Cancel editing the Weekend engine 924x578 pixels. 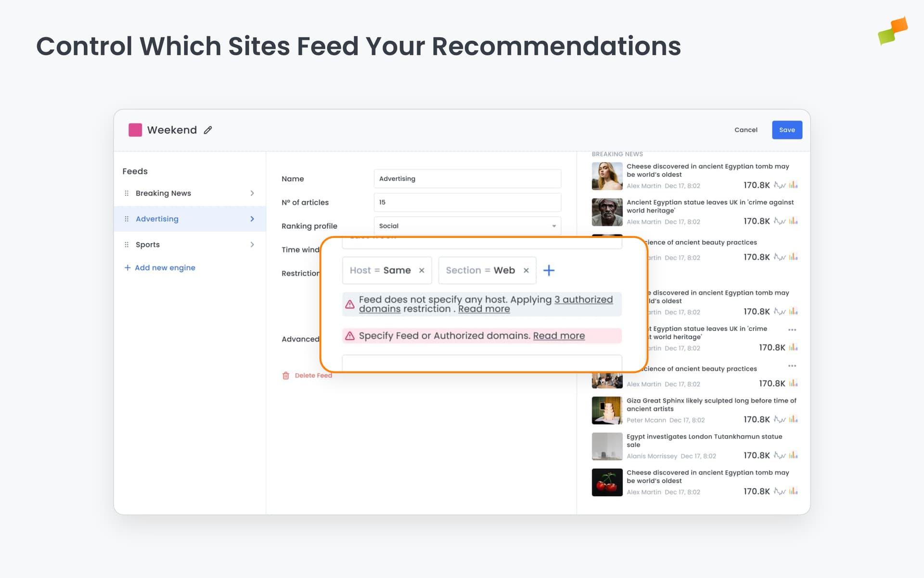pyautogui.click(x=746, y=130)
